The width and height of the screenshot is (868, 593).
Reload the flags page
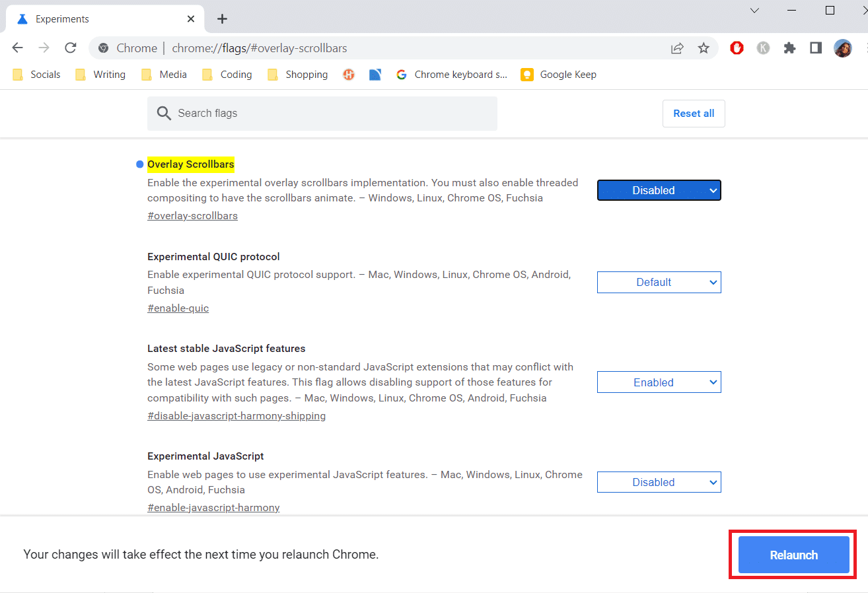click(x=71, y=48)
